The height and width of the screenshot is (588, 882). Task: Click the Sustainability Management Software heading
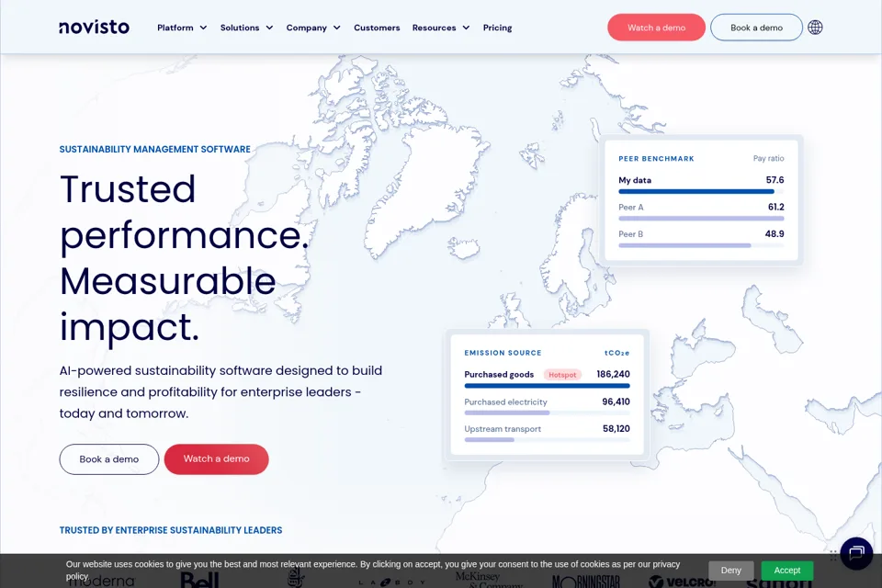tap(155, 149)
